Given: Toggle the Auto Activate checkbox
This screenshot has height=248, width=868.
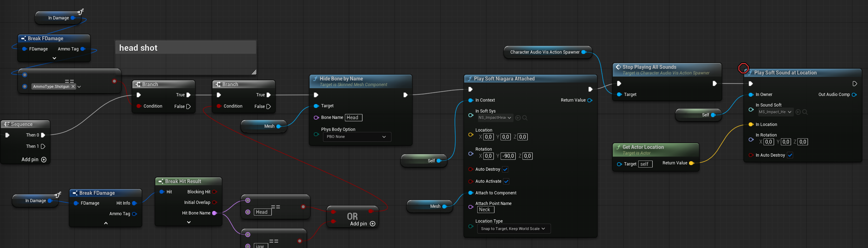Looking at the screenshot, I should [x=506, y=181].
